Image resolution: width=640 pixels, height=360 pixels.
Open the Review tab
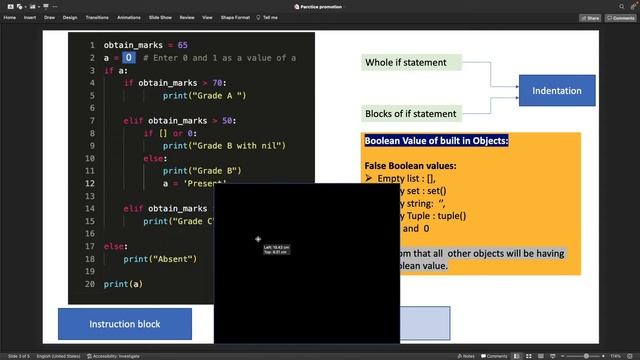pos(187,18)
